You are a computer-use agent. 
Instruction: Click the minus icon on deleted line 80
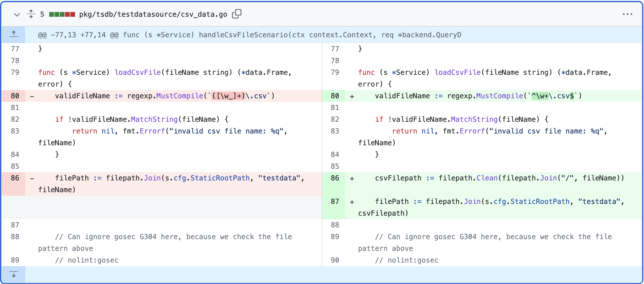tap(32, 96)
